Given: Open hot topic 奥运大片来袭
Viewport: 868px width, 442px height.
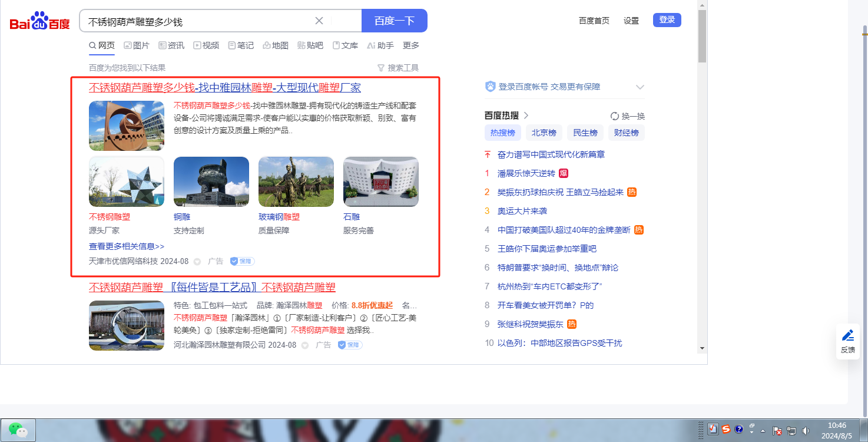Looking at the screenshot, I should tap(522, 211).
